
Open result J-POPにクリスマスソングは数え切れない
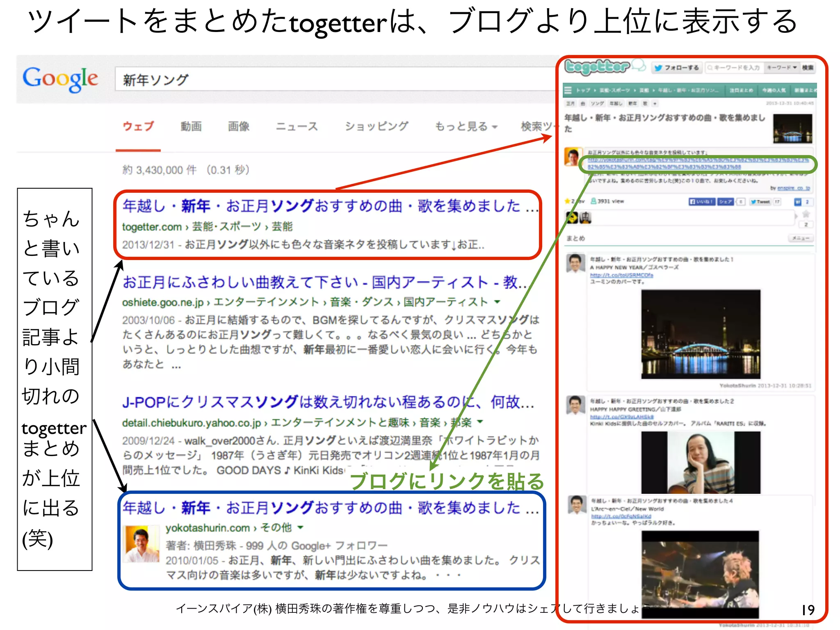tap(328, 402)
